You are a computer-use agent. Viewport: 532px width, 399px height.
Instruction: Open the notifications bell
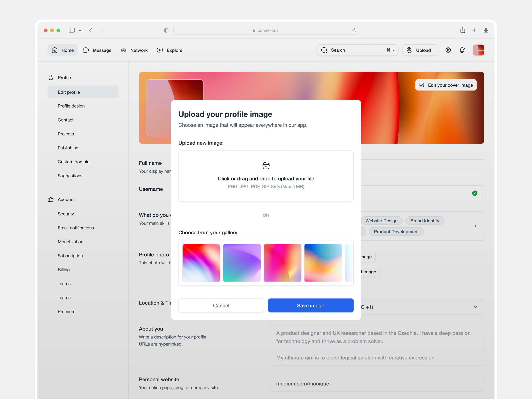click(462, 50)
